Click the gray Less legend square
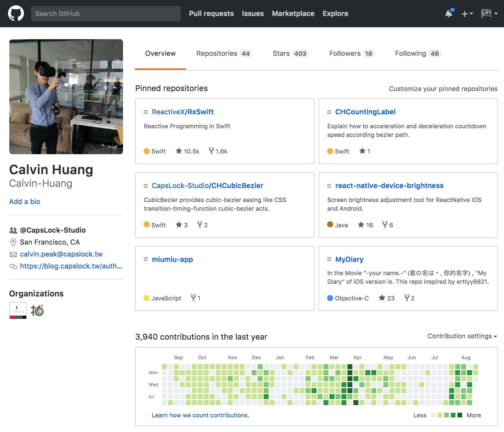The width and height of the screenshot is (504, 432). click(433, 415)
